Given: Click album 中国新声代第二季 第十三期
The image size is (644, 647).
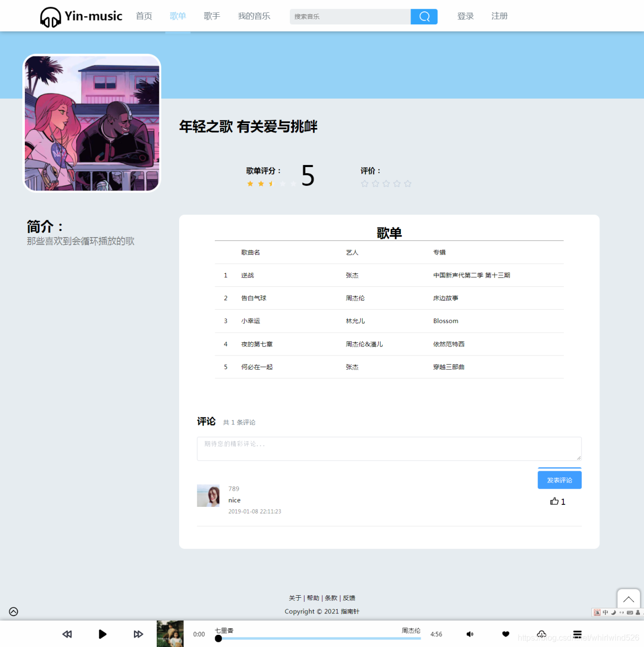Looking at the screenshot, I should pyautogui.click(x=471, y=275).
